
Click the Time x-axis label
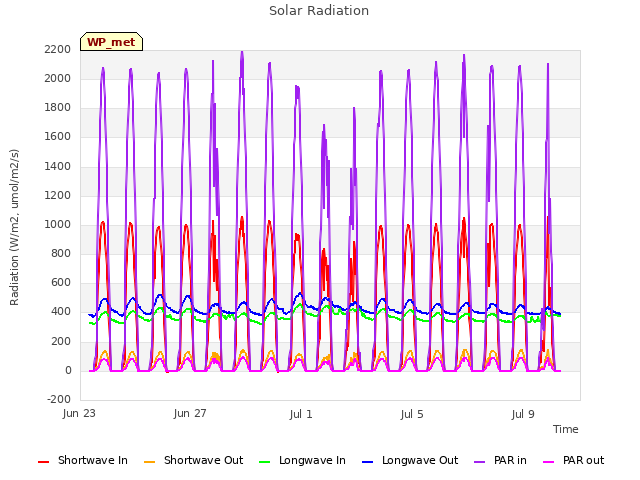point(565,429)
